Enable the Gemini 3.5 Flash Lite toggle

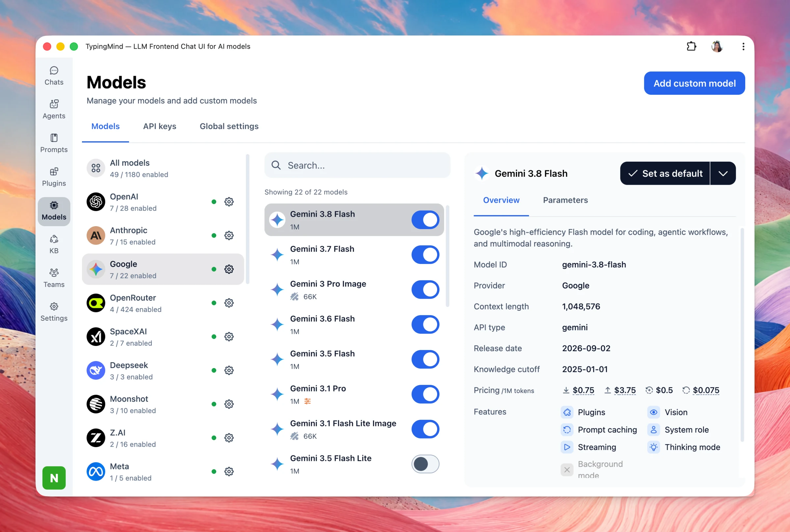coord(425,464)
